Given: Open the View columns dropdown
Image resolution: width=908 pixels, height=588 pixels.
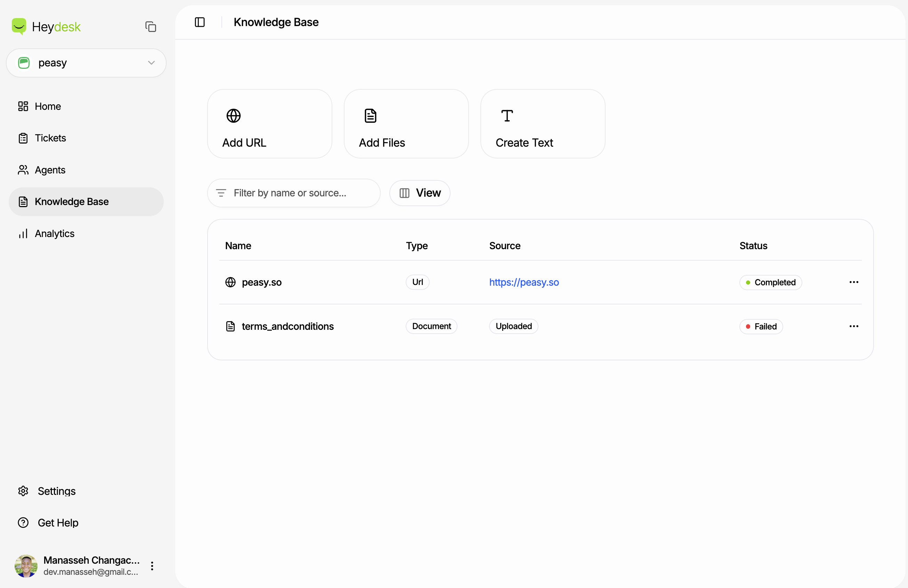Looking at the screenshot, I should (x=420, y=193).
